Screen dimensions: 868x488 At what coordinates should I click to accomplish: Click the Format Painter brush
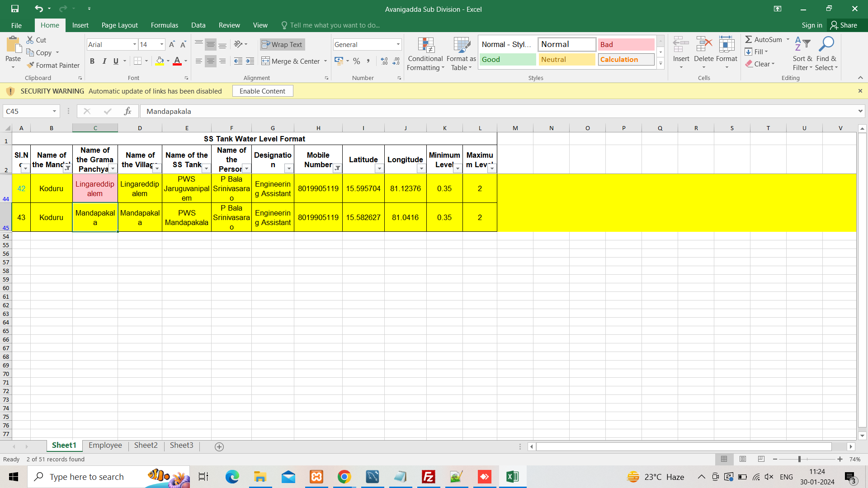30,65
